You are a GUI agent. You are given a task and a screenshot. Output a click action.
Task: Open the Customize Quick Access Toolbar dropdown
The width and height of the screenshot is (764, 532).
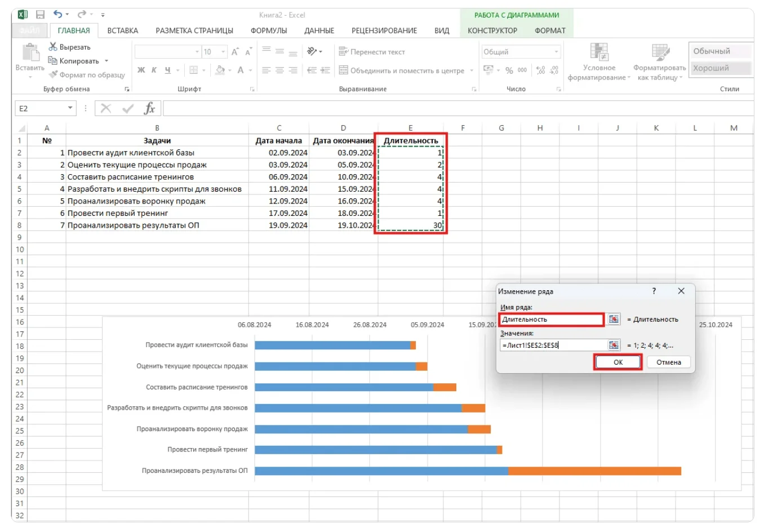point(103,15)
